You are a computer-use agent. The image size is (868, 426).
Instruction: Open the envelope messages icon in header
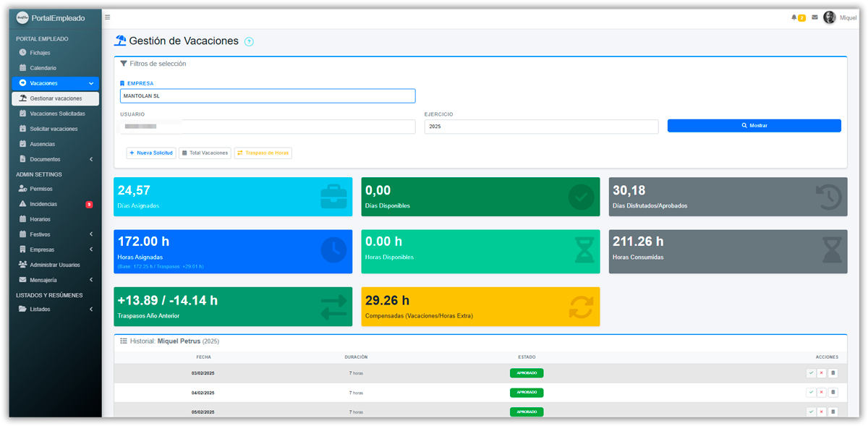tap(814, 17)
